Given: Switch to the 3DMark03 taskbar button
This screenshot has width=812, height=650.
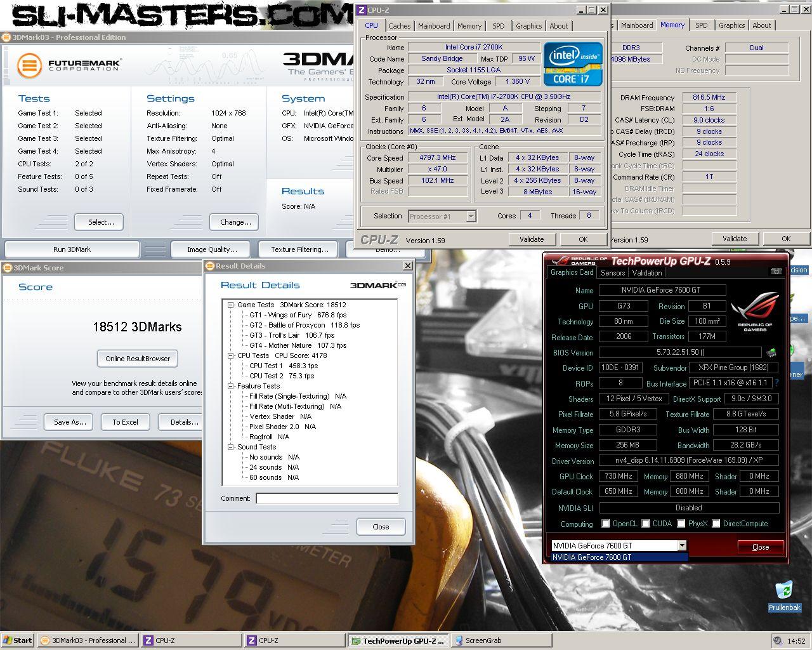Looking at the screenshot, I should [x=88, y=640].
